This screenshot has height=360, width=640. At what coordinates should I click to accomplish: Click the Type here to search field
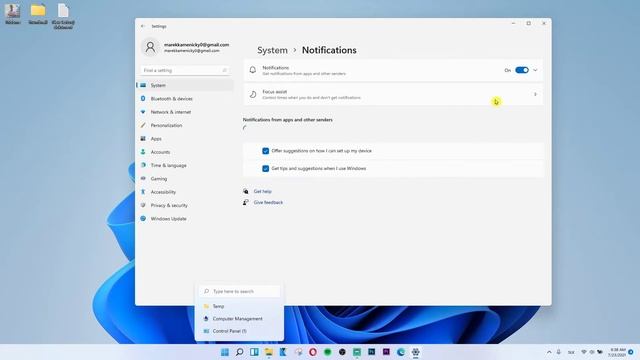pyautogui.click(x=240, y=291)
